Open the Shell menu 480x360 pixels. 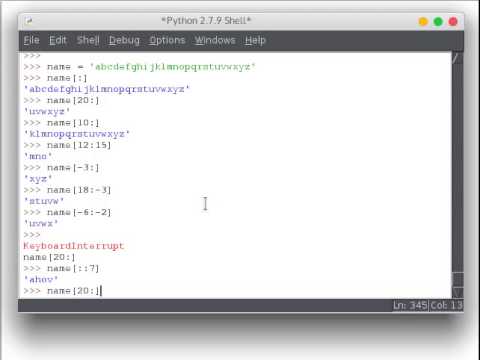tap(88, 40)
